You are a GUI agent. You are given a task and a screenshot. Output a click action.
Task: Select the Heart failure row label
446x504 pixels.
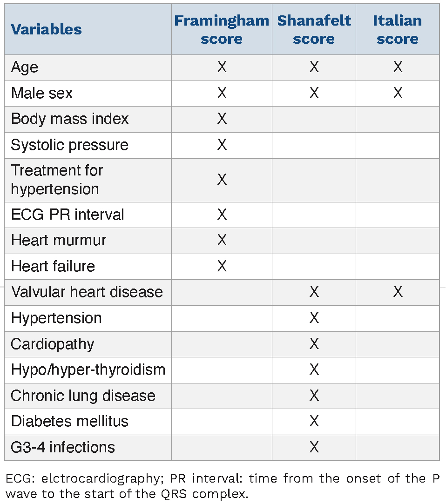click(53, 266)
